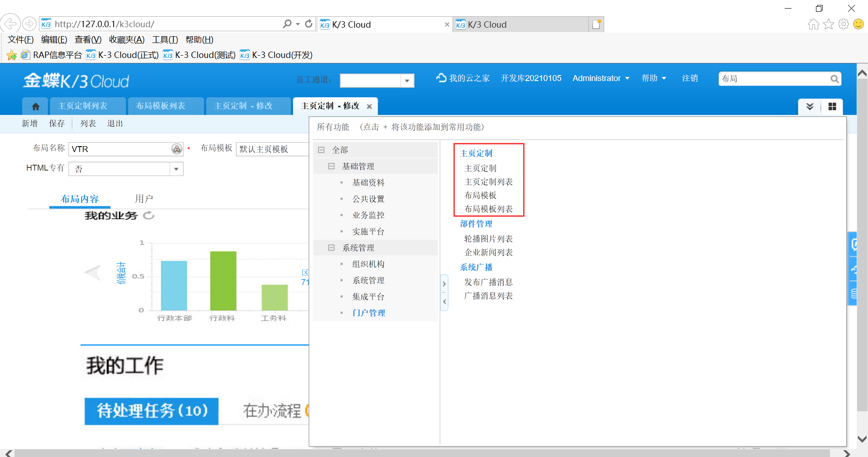
Task: Go to the K/3 Cloud home tab icon
Action: (x=36, y=106)
